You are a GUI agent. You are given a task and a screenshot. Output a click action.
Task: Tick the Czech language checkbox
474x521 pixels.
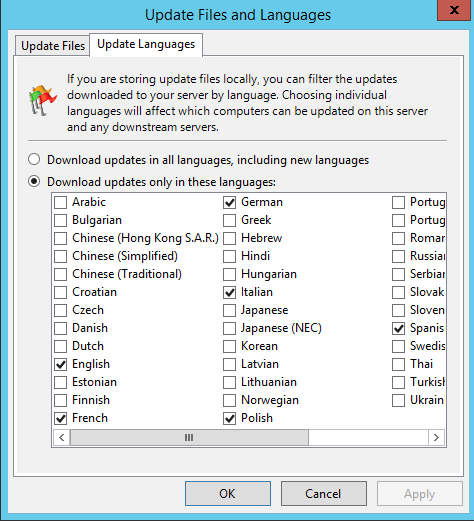click(61, 310)
